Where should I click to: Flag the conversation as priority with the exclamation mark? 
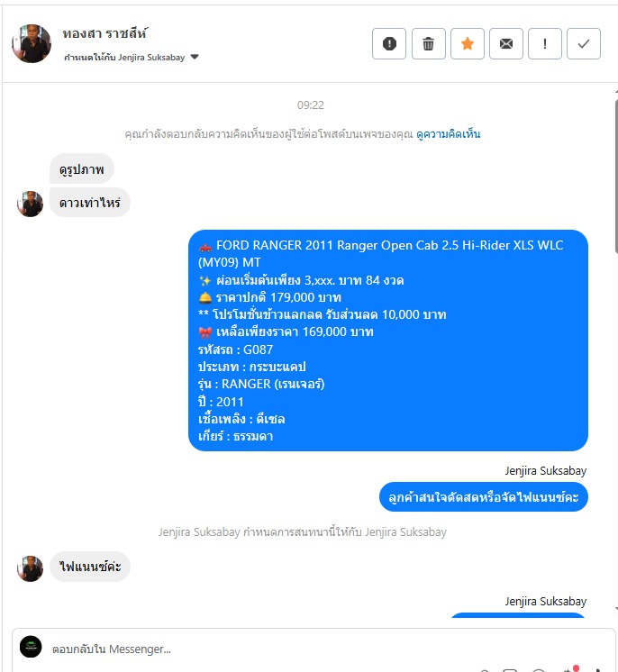(545, 43)
